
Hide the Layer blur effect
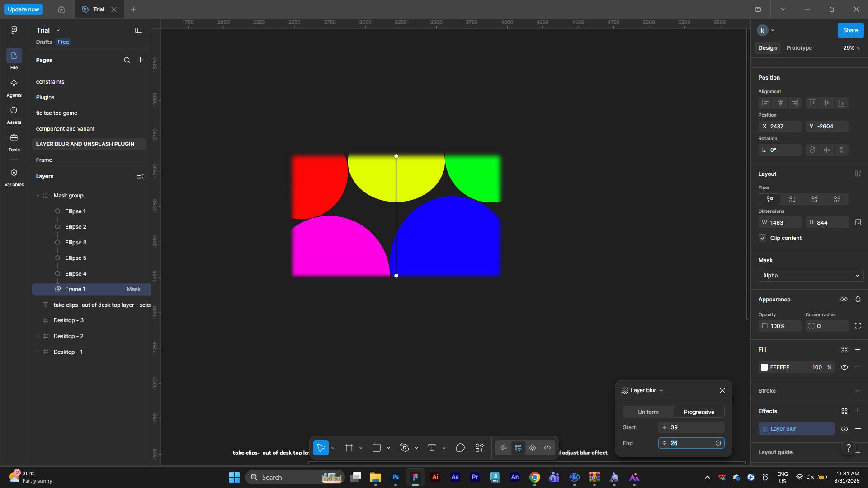click(844, 429)
